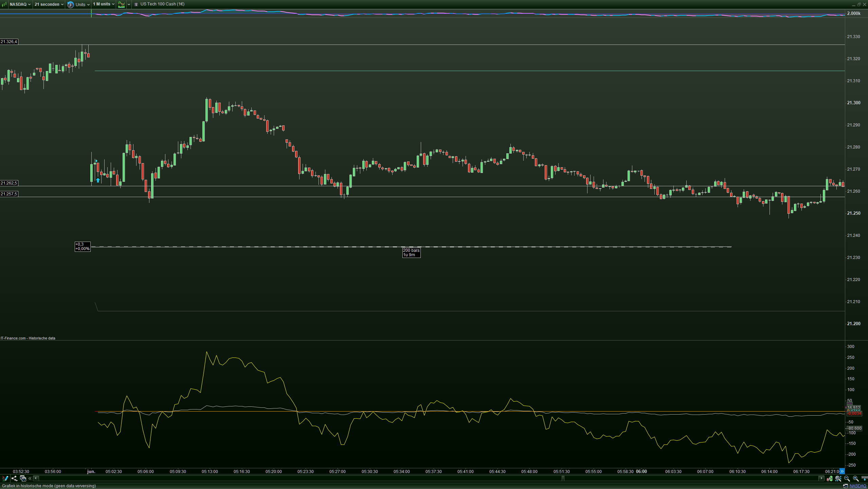Screen dimensions: 868x489
Task: Click the share chart icon
Action: [14, 478]
